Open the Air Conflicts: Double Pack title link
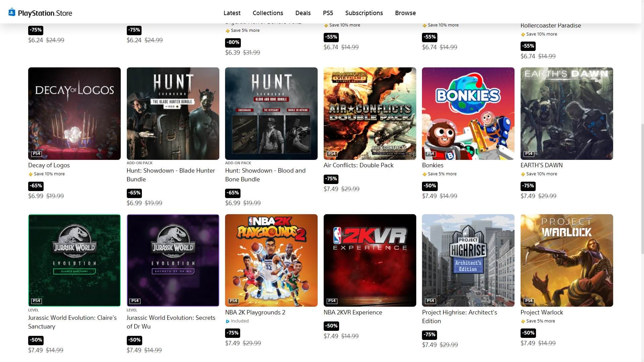This screenshot has width=644, height=362. [358, 165]
